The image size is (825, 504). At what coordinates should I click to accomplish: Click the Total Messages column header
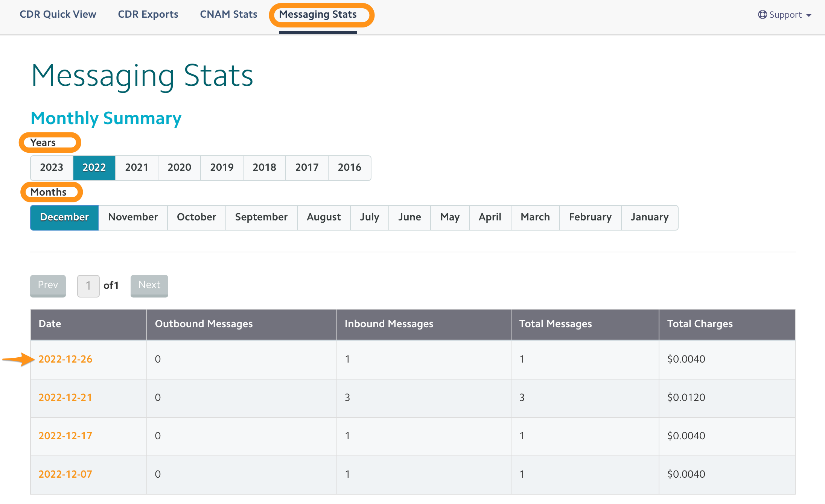(585, 324)
